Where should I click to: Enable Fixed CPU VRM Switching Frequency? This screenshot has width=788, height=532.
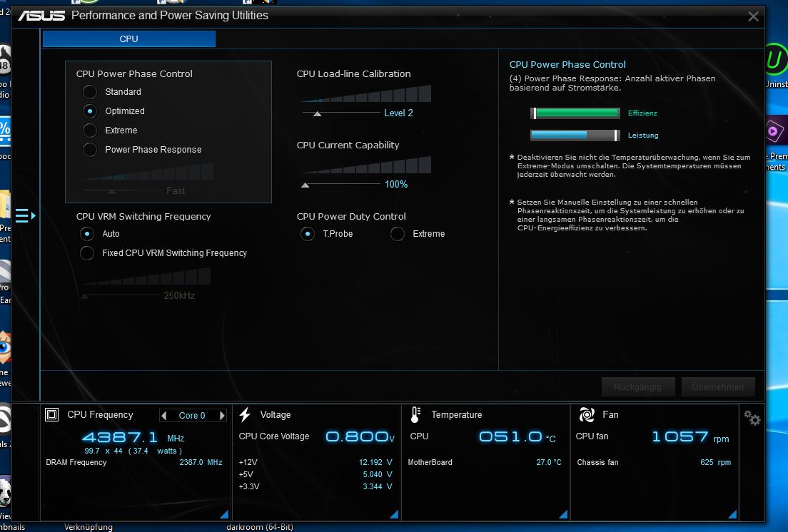point(88,253)
